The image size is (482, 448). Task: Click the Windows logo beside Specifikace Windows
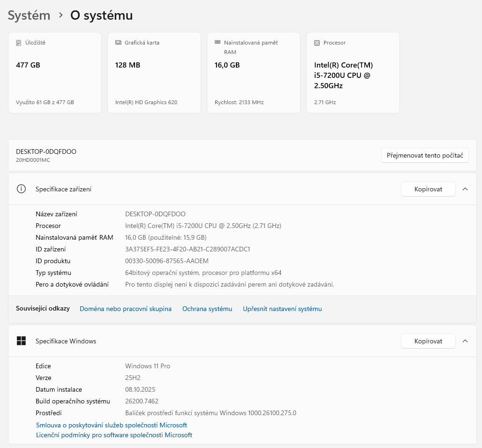coord(21,341)
